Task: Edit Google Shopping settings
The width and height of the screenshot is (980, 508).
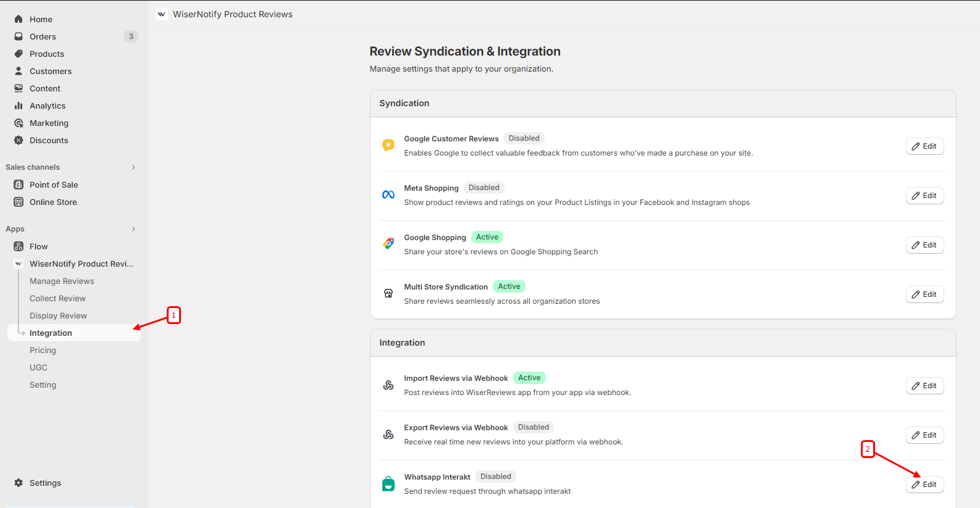Action: [x=924, y=245]
